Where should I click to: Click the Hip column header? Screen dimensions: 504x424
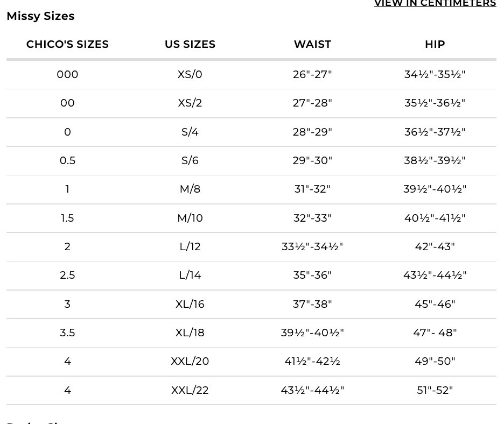[435, 45]
